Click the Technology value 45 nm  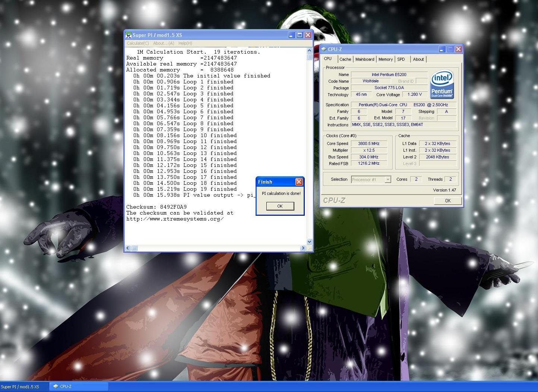point(361,95)
